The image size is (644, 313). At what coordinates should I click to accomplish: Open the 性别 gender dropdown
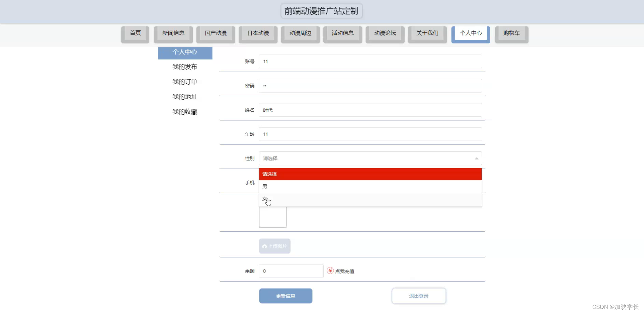tap(370, 158)
